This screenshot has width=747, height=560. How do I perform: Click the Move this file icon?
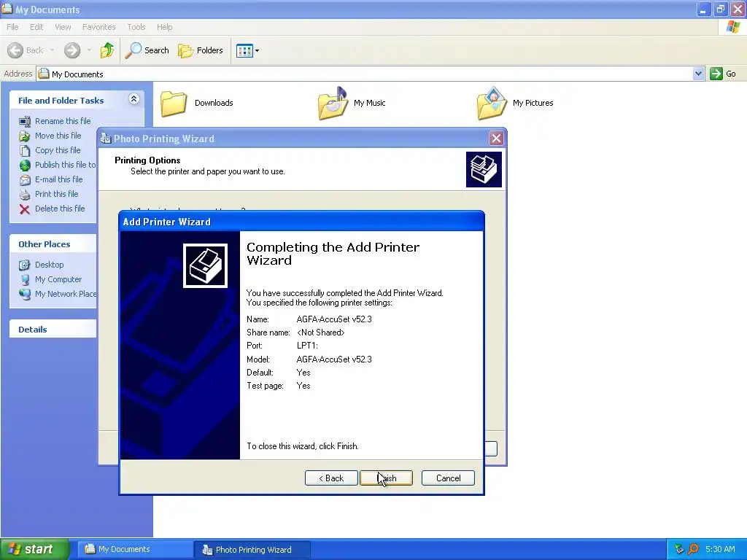tap(25, 136)
